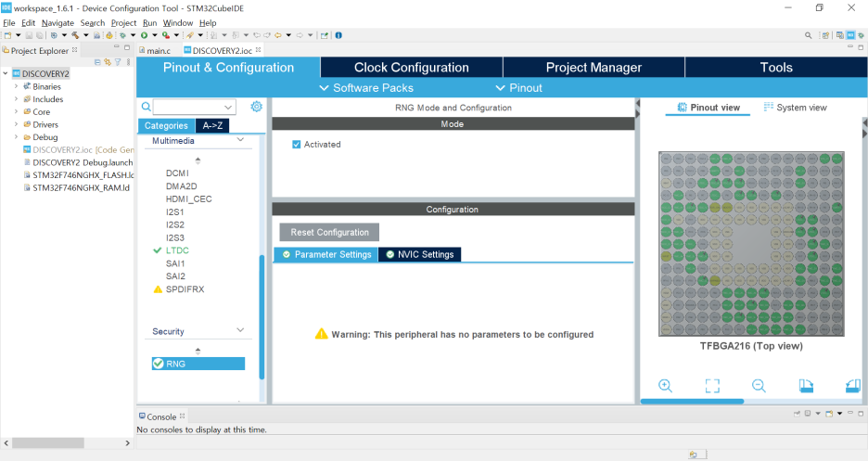Click Collapse All icon in Project Explorer
The image size is (868, 461).
[97, 62]
